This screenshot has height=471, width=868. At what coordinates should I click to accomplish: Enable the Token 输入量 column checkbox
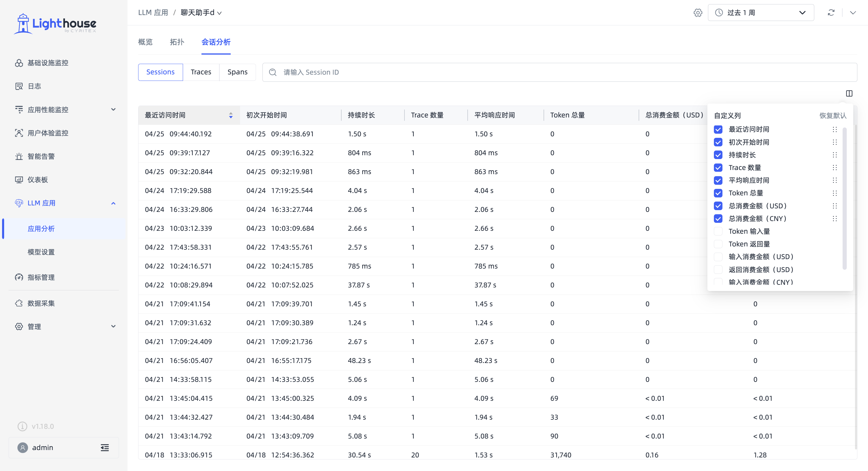[x=718, y=231]
